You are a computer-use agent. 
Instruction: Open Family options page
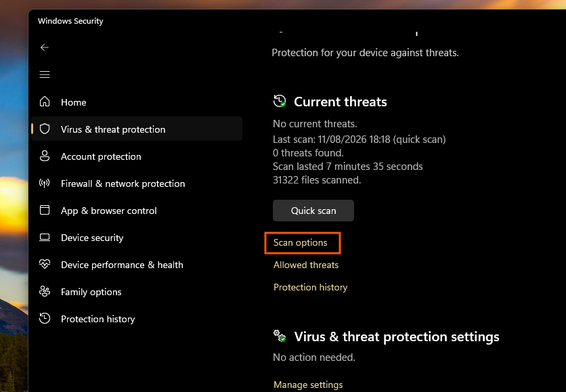(137, 292)
